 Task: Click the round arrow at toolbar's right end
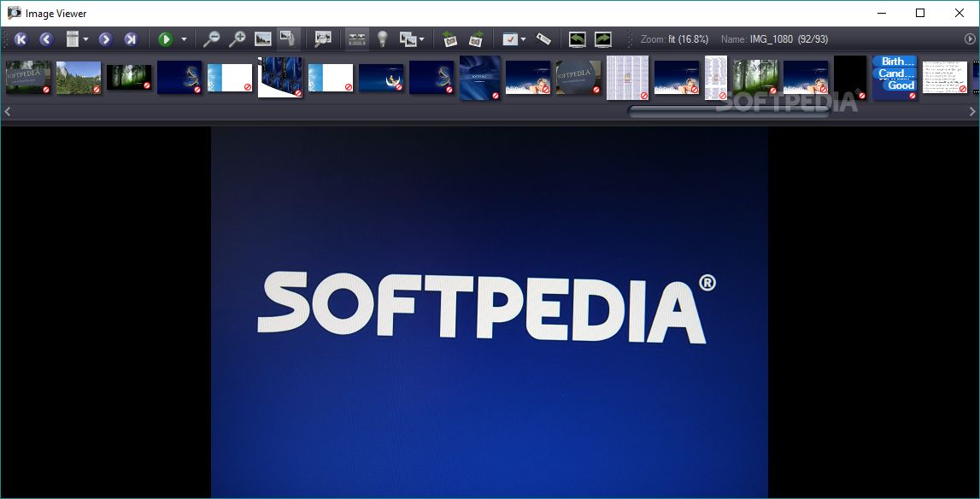tap(970, 38)
